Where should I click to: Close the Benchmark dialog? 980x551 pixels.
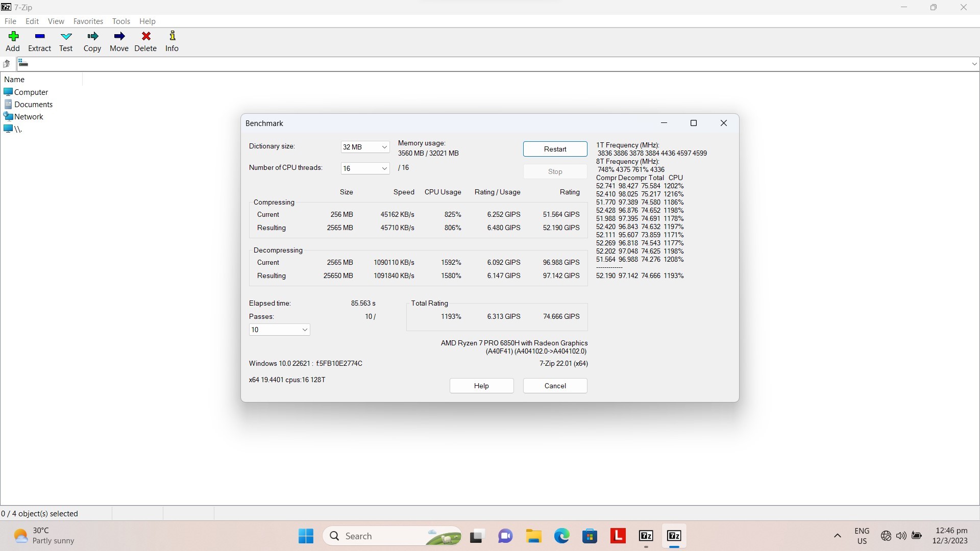(723, 123)
